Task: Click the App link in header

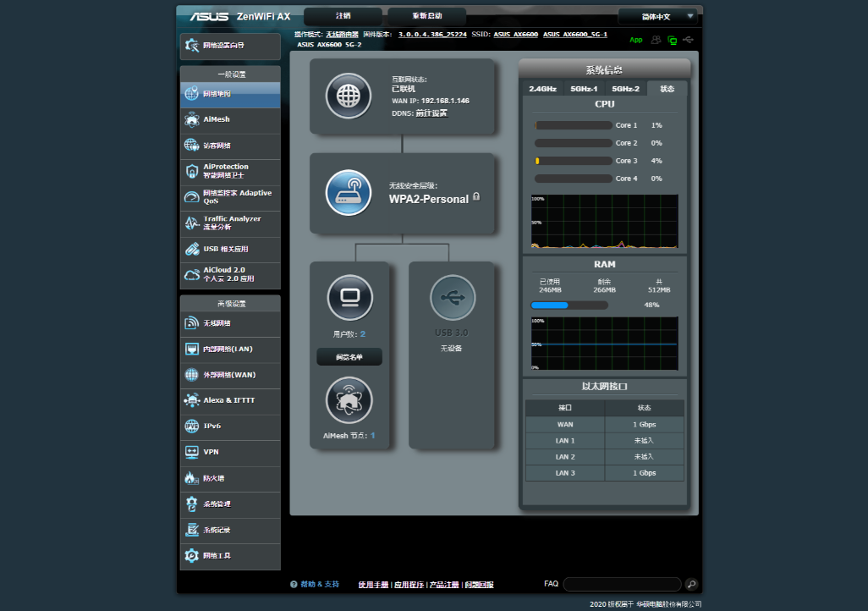Action: pos(636,40)
